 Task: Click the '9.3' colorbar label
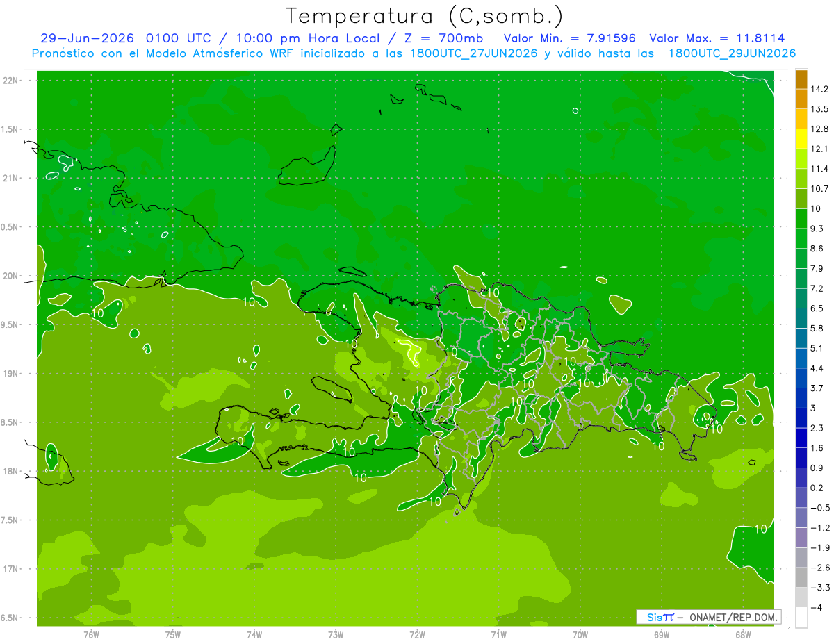(x=817, y=229)
